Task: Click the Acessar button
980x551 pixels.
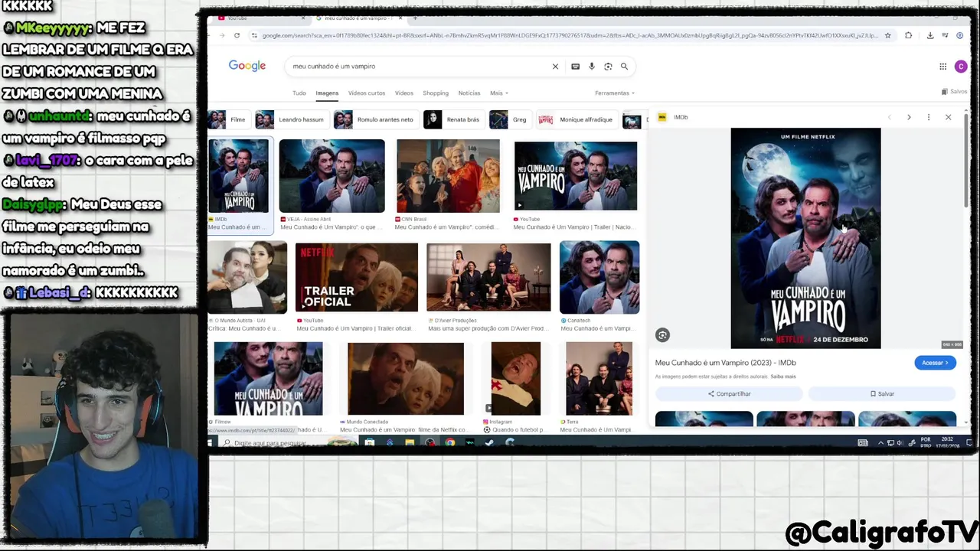Action: 935,363
